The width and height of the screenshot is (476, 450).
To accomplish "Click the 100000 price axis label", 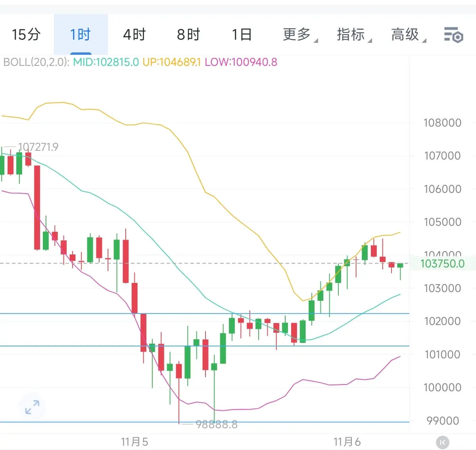I will (x=442, y=387).
